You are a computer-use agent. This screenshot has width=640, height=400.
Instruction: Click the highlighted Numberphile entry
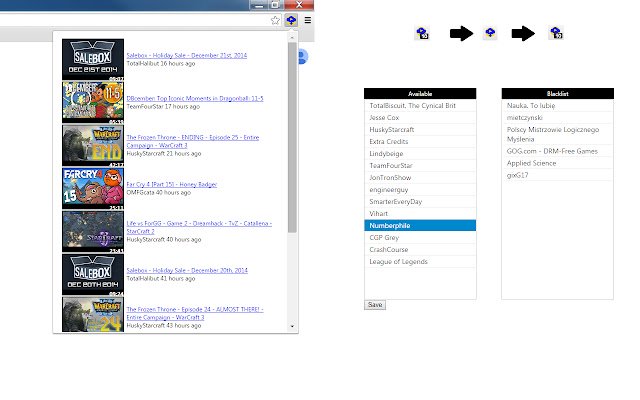click(420, 225)
